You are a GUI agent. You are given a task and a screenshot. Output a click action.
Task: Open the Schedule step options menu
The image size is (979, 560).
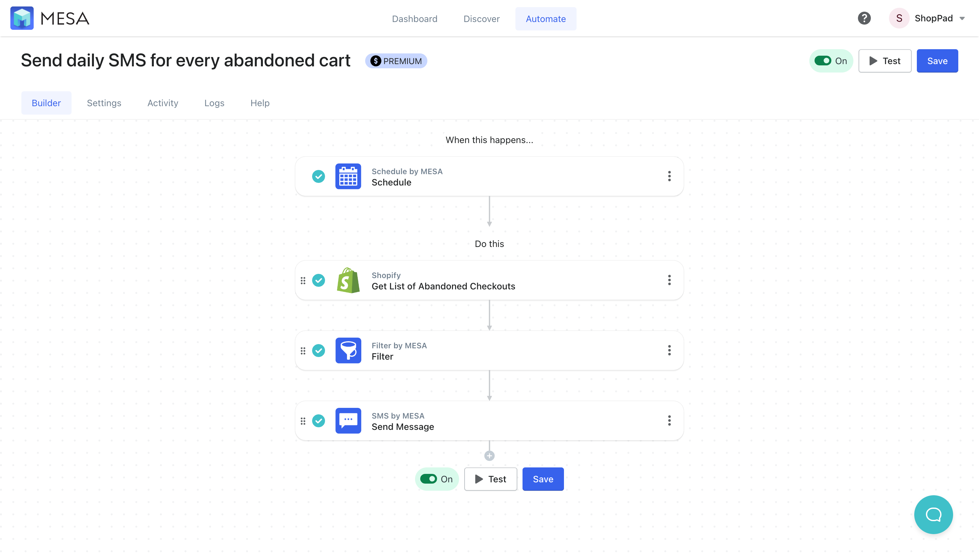tap(669, 176)
